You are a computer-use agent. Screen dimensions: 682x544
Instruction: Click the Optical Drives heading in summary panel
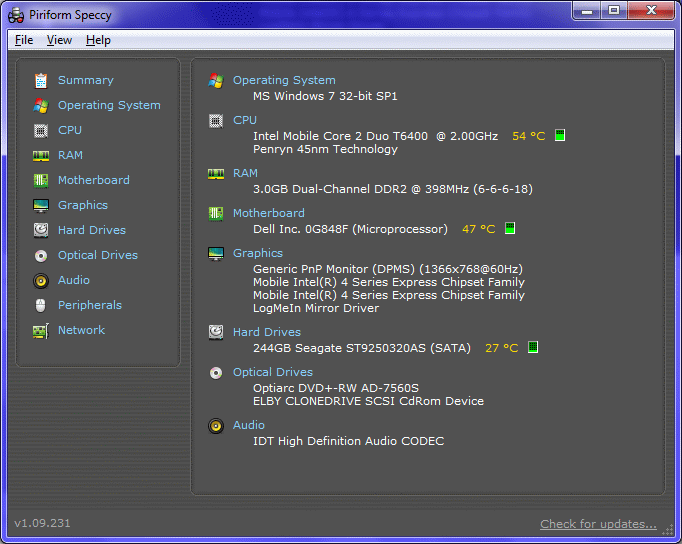pyautogui.click(x=273, y=373)
